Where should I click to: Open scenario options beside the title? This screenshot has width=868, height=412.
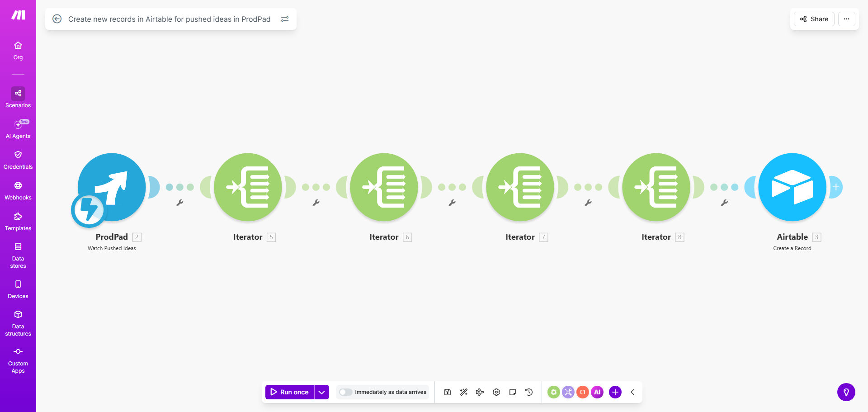click(x=285, y=19)
